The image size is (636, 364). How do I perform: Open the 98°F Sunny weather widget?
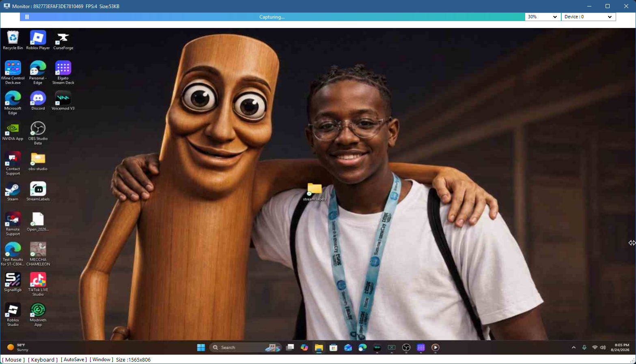[18, 347]
